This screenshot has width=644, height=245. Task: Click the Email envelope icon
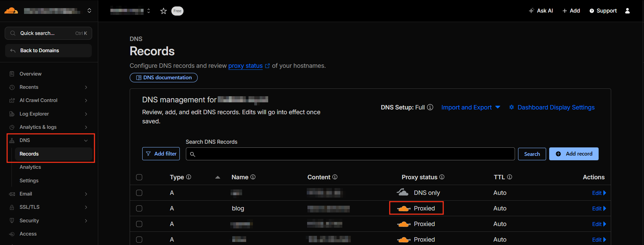coord(12,194)
